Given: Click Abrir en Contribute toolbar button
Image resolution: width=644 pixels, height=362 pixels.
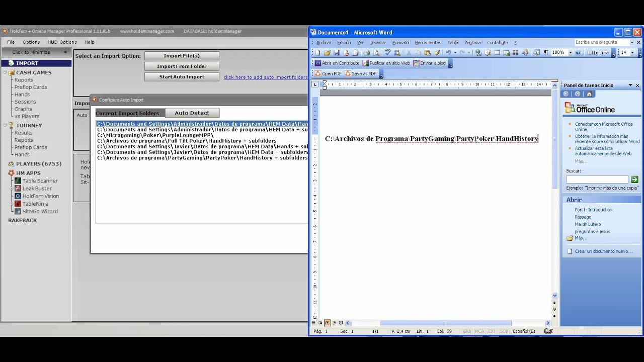Looking at the screenshot, I should [x=337, y=63].
